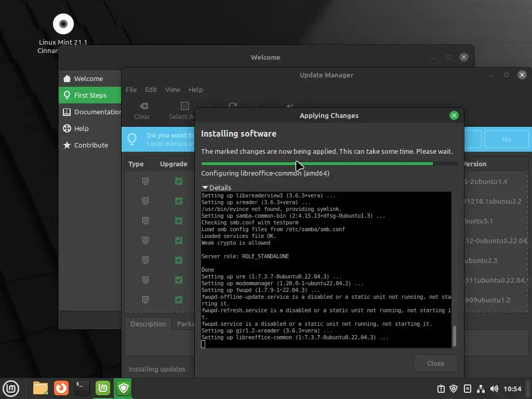This screenshot has height=399, width=532.
Task: Click the Refresh toolbar icon in Update Manager
Action: pyautogui.click(x=233, y=105)
